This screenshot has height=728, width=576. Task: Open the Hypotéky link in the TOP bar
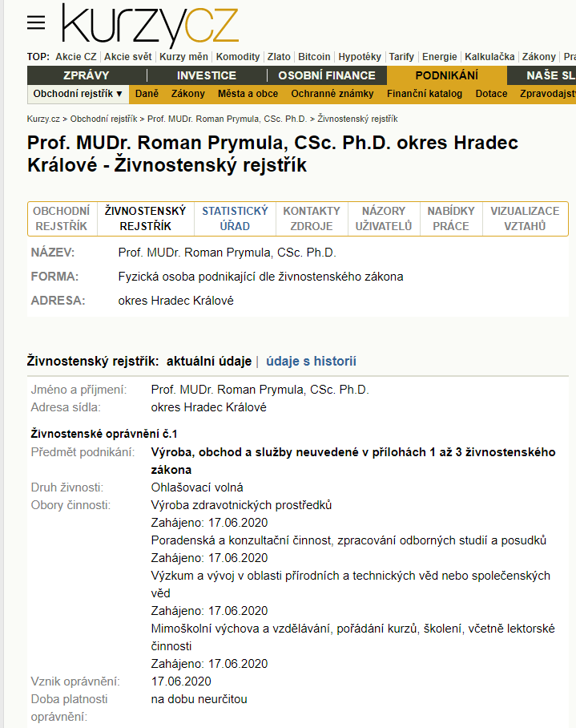360,57
